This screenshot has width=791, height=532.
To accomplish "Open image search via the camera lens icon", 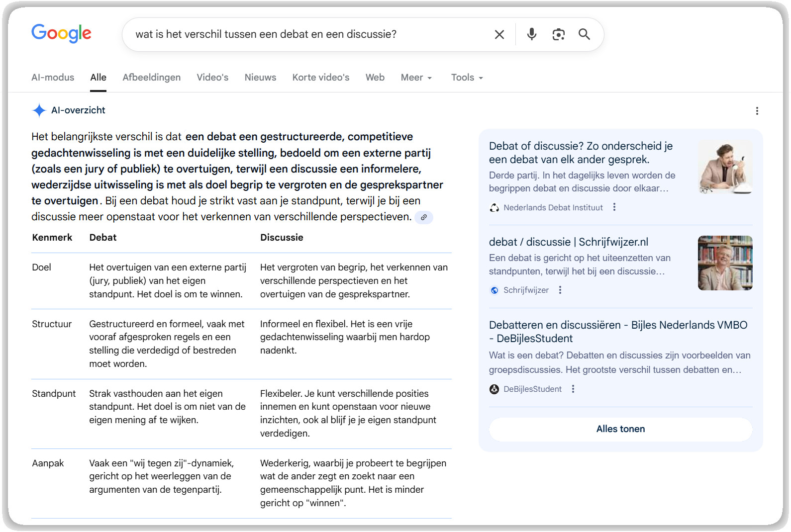I will click(x=558, y=34).
